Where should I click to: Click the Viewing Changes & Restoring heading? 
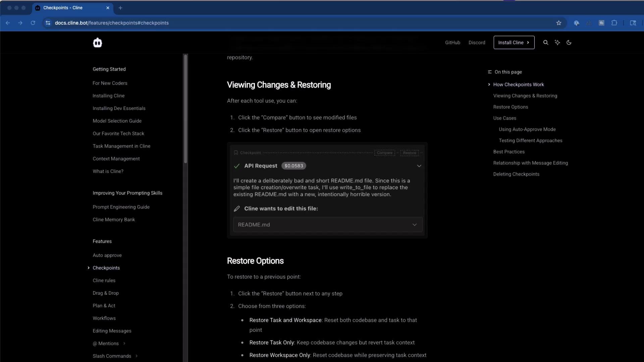pos(279,85)
